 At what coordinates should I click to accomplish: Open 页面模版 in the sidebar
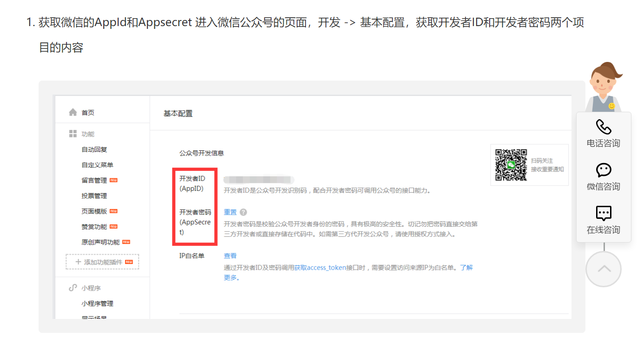[94, 211]
